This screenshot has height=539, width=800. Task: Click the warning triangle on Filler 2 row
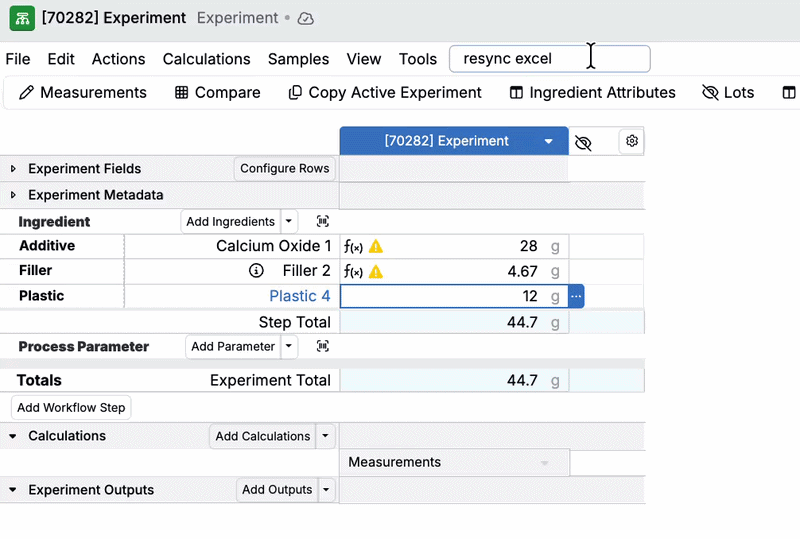pyautogui.click(x=376, y=271)
